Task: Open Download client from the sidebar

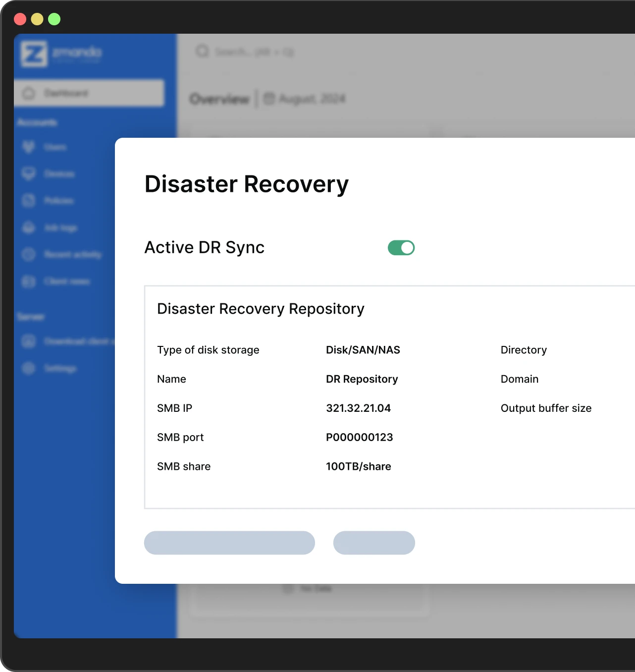Action: tap(74, 341)
